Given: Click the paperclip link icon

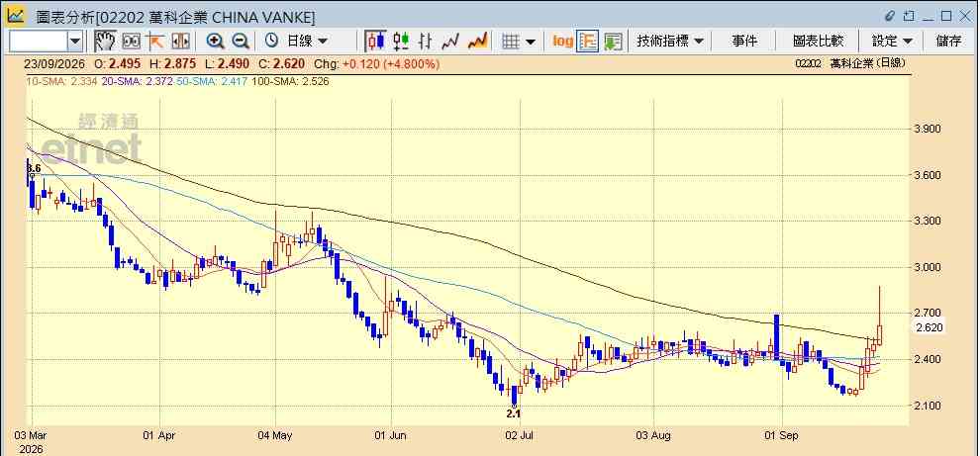Looking at the screenshot, I should point(890,16).
